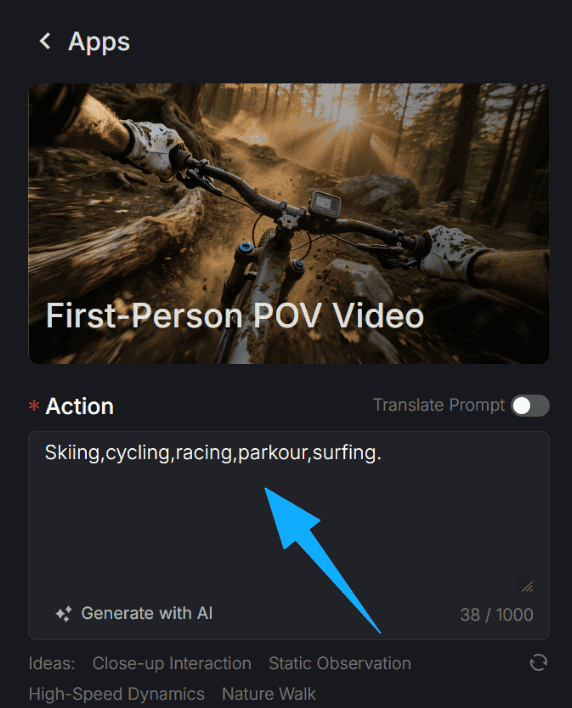Choose the Close-up Interaction idea

pyautogui.click(x=172, y=663)
